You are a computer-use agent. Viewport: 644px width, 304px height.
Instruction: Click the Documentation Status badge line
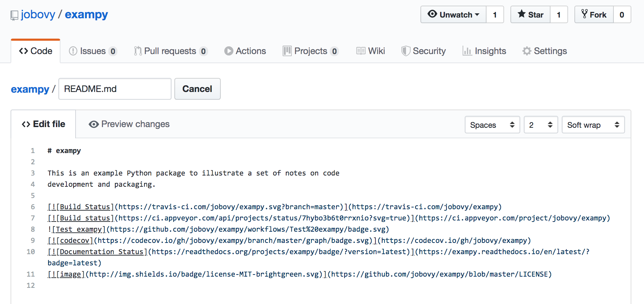click(x=318, y=252)
